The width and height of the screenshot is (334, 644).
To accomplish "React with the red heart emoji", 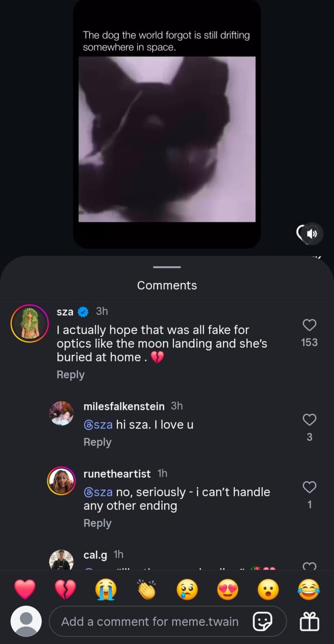I will click(25, 589).
